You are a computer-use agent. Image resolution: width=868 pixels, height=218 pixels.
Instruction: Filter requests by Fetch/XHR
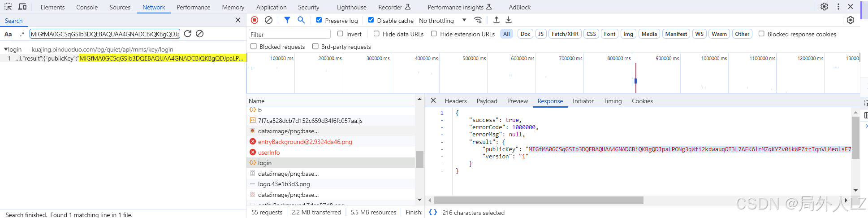tap(565, 34)
